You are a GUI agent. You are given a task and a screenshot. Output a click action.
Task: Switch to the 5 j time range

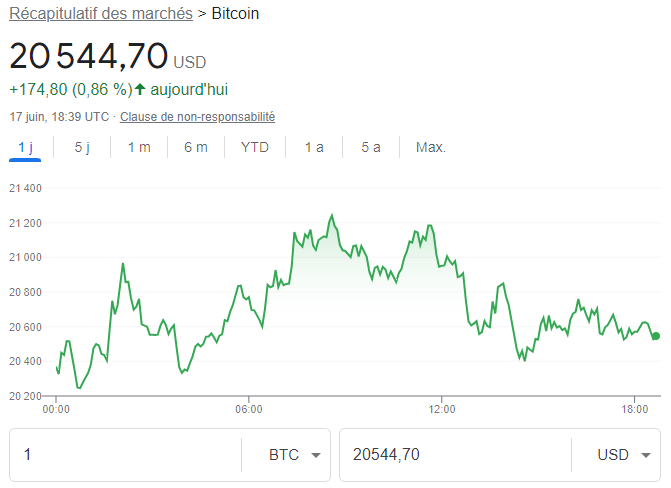click(x=82, y=147)
